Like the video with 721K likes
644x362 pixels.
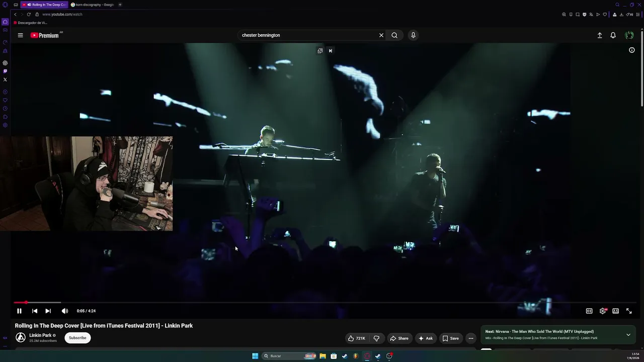pos(357,338)
